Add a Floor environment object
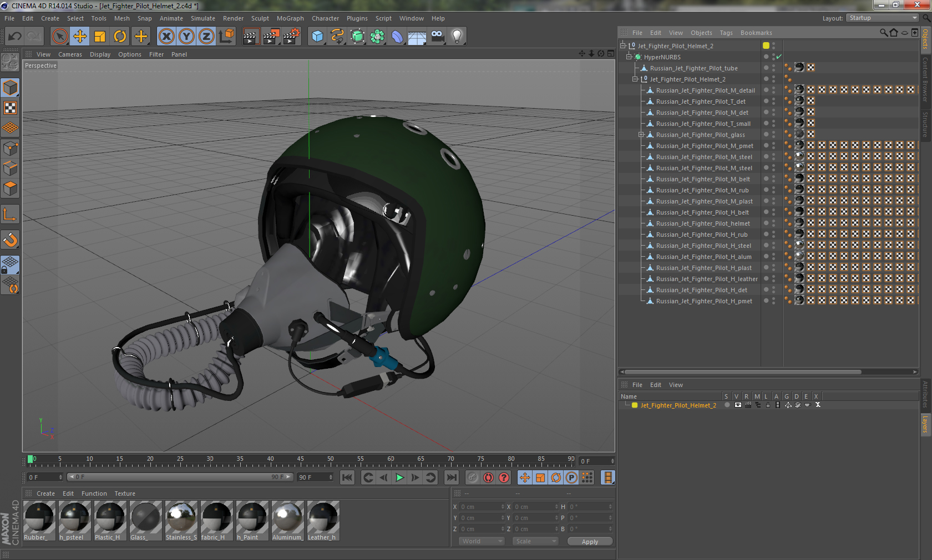Screen dimensions: 932x560 417,37
